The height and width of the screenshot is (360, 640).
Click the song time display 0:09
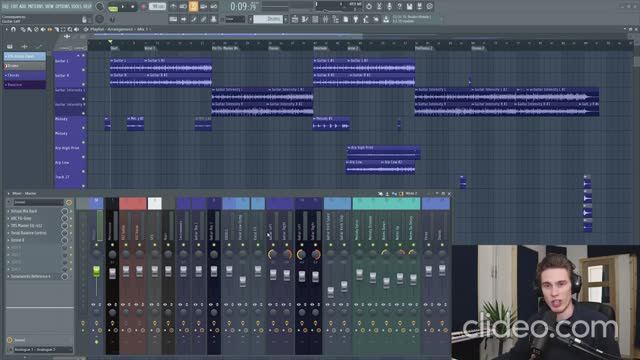tap(244, 7)
